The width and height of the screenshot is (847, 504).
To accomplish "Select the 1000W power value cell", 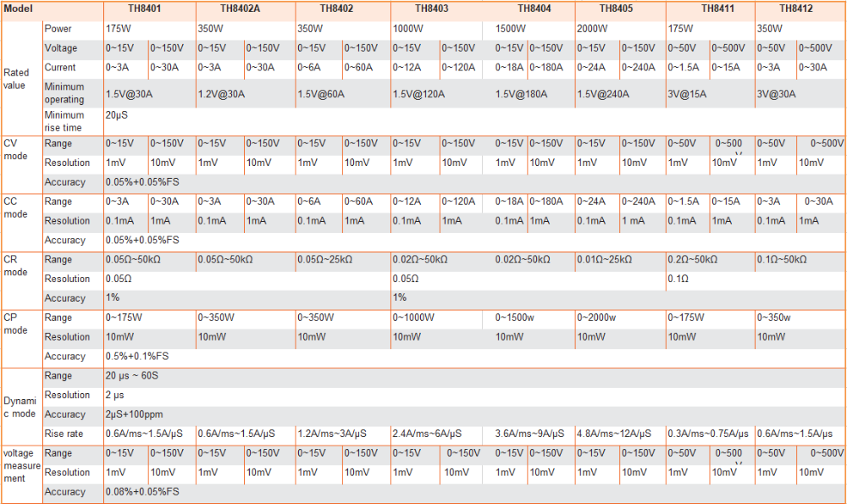I will coord(410,29).
